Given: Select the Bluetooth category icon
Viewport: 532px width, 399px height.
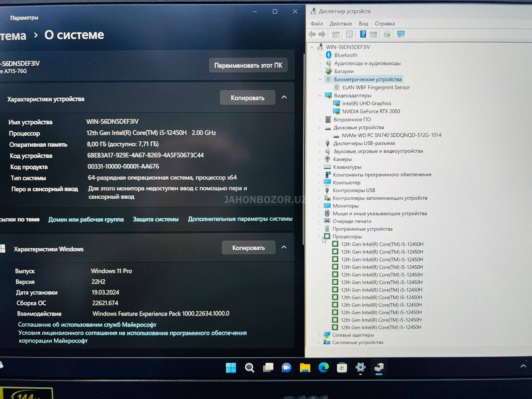Looking at the screenshot, I should click(328, 55).
